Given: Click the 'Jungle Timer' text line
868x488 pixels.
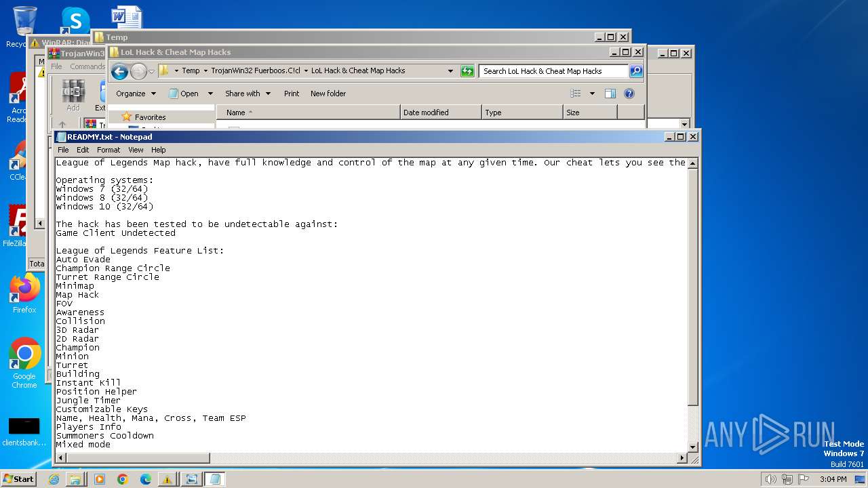Looking at the screenshot, I should [88, 401].
